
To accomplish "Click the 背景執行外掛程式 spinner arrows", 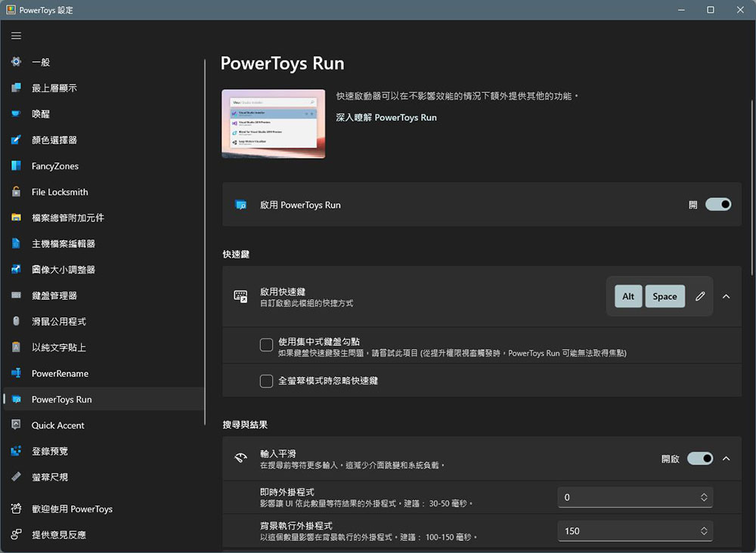I will click(x=704, y=531).
